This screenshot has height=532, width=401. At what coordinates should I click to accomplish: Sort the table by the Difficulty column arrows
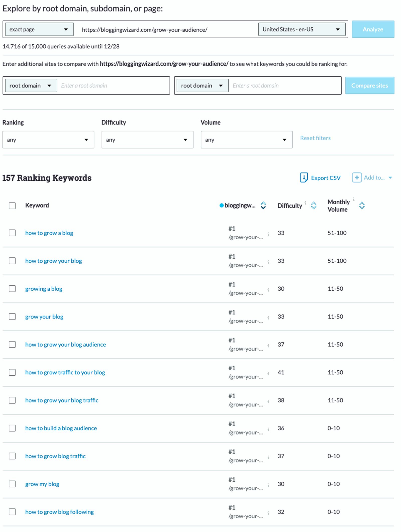313,205
